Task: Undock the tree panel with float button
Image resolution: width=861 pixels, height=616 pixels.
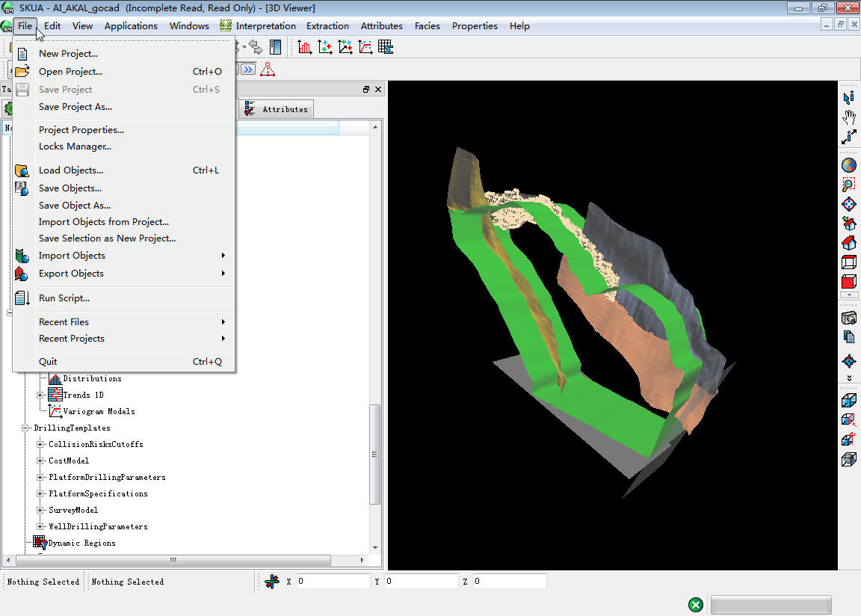Action: [x=366, y=90]
